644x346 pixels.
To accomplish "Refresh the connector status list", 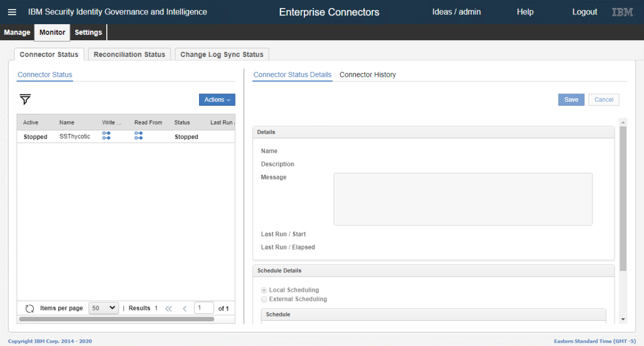I will [30, 308].
